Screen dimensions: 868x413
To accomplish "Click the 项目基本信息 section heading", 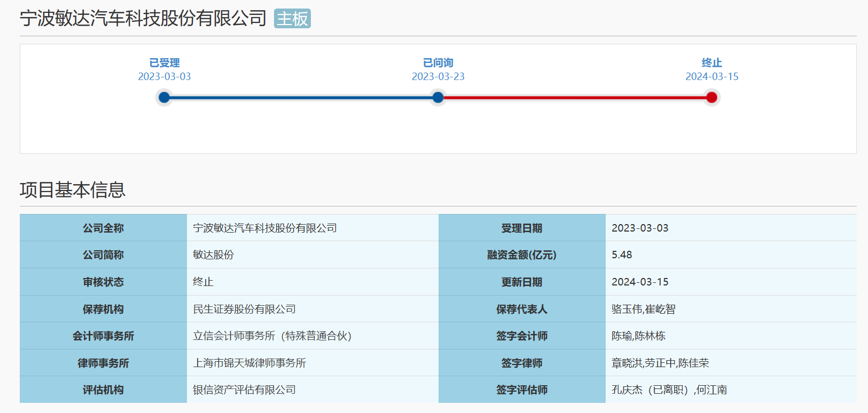I will coord(73,190).
